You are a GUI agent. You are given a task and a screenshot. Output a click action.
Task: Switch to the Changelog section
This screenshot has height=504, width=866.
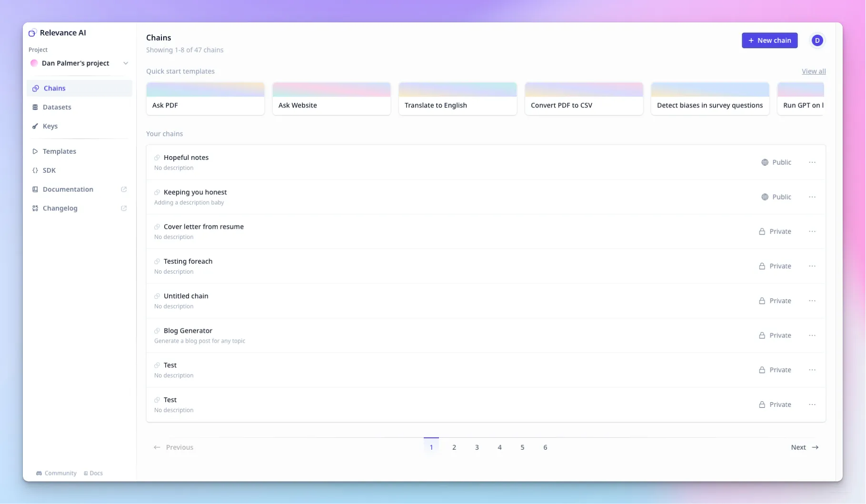tap(60, 208)
